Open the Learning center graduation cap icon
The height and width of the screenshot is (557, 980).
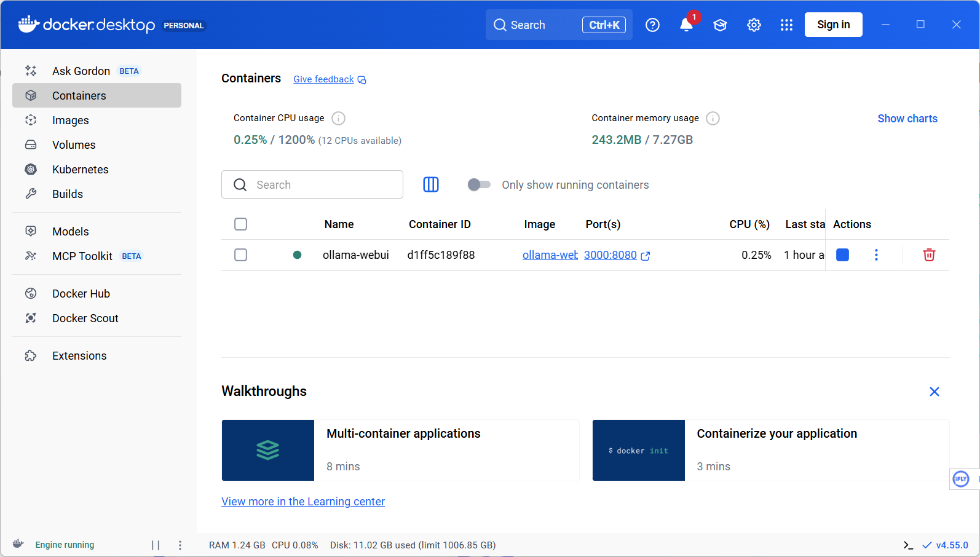pos(720,25)
